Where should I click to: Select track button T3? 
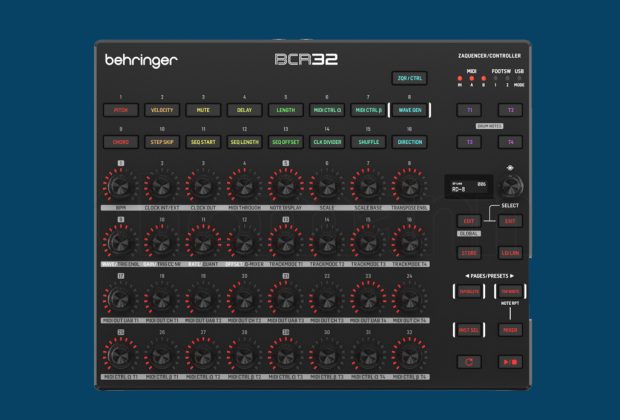coord(469,142)
